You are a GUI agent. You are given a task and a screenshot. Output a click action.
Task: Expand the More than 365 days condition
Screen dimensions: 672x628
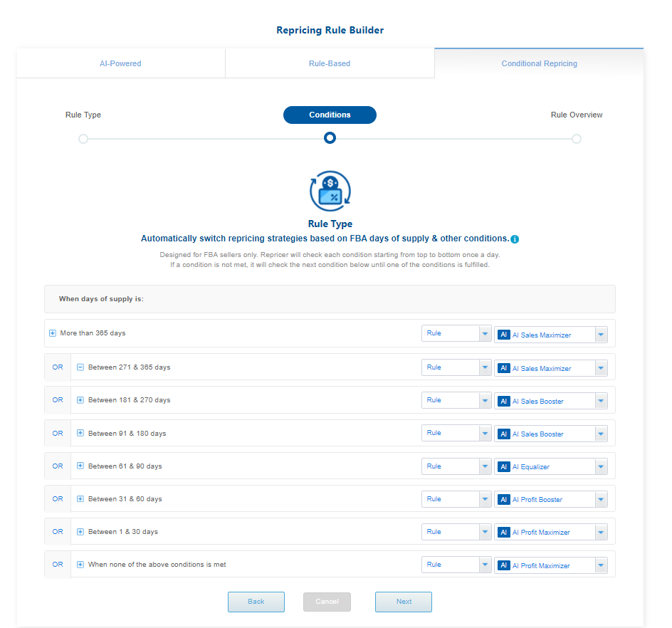tap(52, 333)
